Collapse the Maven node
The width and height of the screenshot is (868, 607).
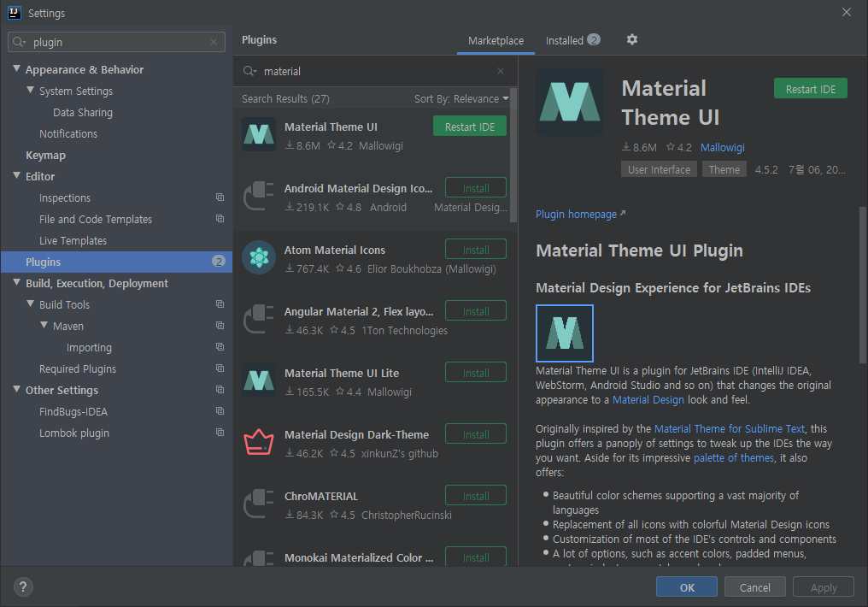click(x=44, y=325)
